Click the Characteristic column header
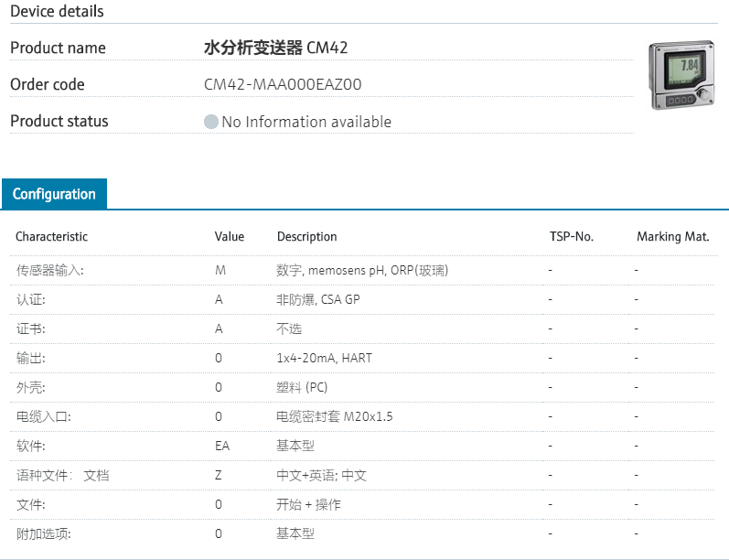This screenshot has width=729, height=560. tap(51, 236)
